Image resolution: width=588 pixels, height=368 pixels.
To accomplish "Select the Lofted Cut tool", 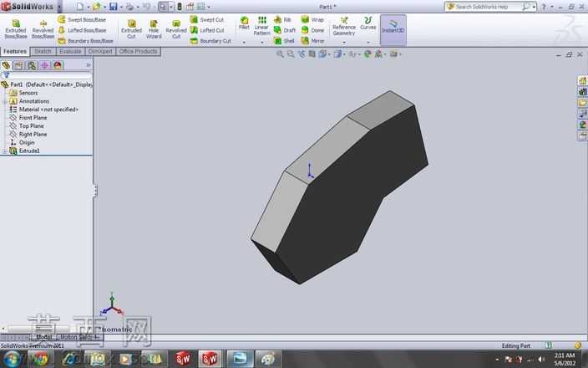I will pyautogui.click(x=207, y=30).
